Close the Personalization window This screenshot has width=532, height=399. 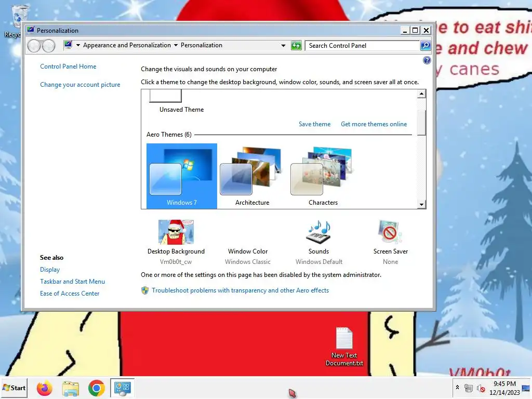pyautogui.click(x=427, y=30)
